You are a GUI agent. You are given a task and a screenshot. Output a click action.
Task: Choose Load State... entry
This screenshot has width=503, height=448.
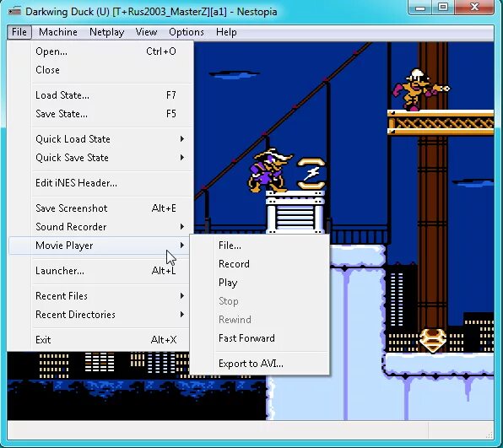[101, 95]
